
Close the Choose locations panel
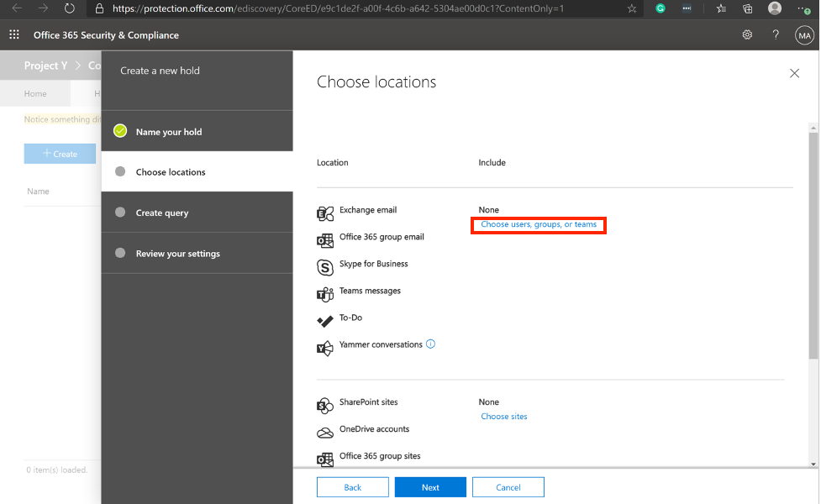[794, 73]
